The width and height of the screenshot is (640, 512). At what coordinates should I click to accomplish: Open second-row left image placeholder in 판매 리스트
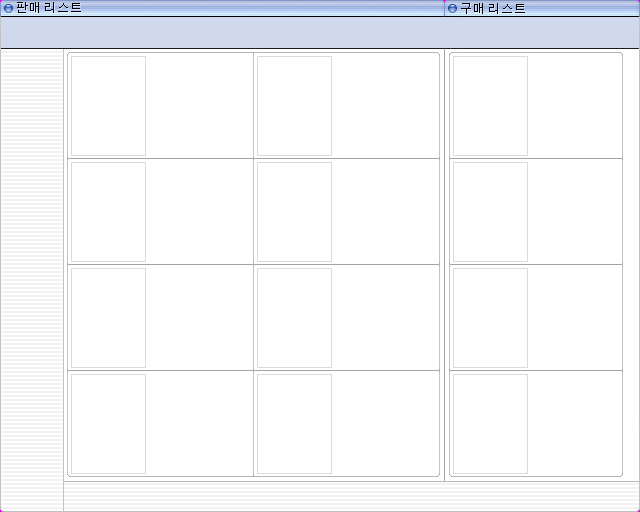pos(109,212)
